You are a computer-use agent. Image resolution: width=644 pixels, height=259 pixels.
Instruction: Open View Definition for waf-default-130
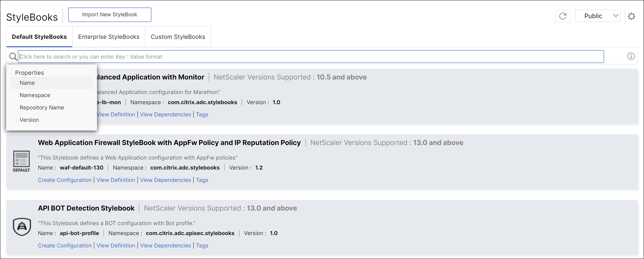116,180
